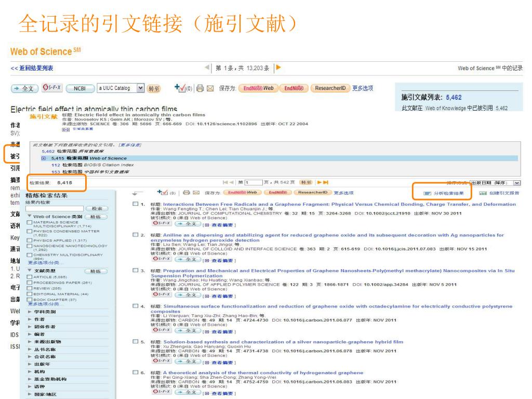532x399 pixels.
Task: Tick checkbox for result 4 Simultaneous surface functionalization
Action: click(136, 305)
